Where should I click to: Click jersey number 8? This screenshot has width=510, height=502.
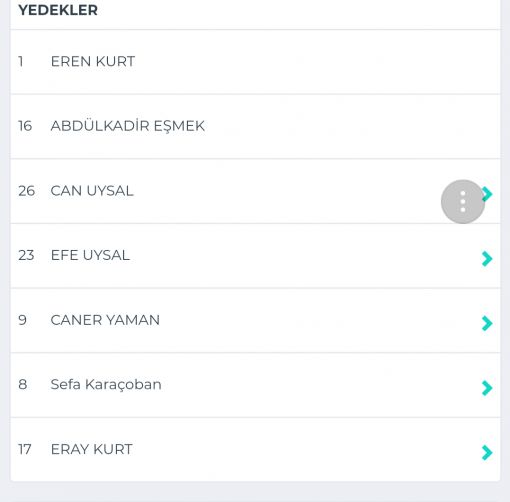(x=22, y=385)
